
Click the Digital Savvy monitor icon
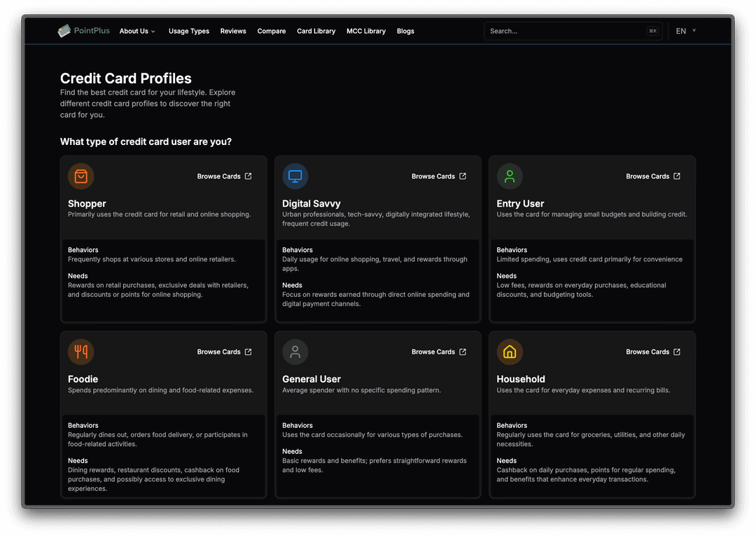(295, 176)
